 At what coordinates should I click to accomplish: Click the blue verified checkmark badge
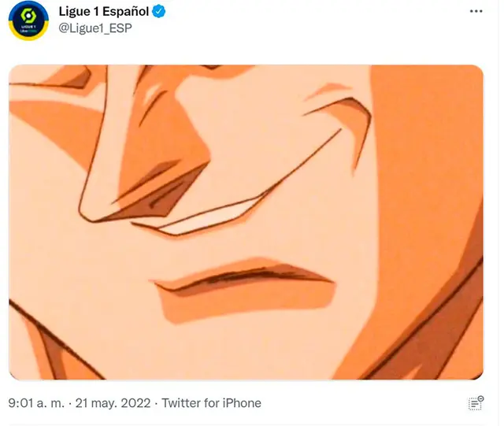tap(159, 12)
